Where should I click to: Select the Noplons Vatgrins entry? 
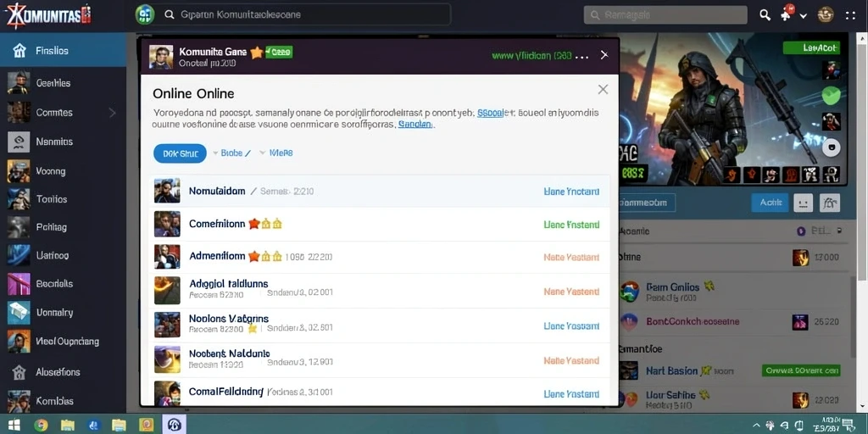(x=380, y=324)
